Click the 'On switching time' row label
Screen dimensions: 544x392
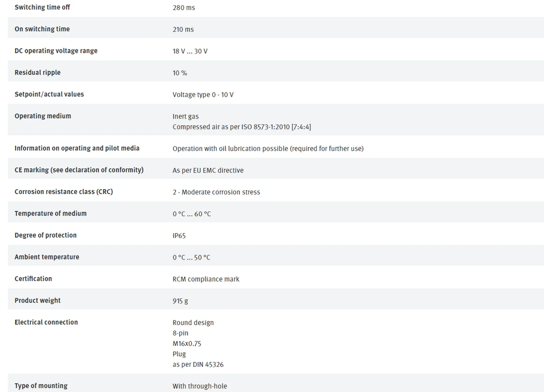point(42,29)
